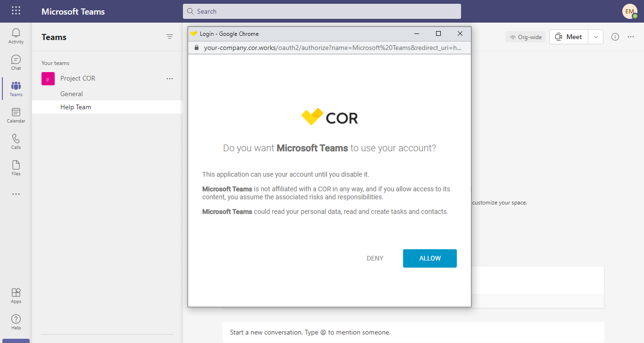Click the search magnifier icon
Screen dimensions: 644x343
tap(190, 11)
